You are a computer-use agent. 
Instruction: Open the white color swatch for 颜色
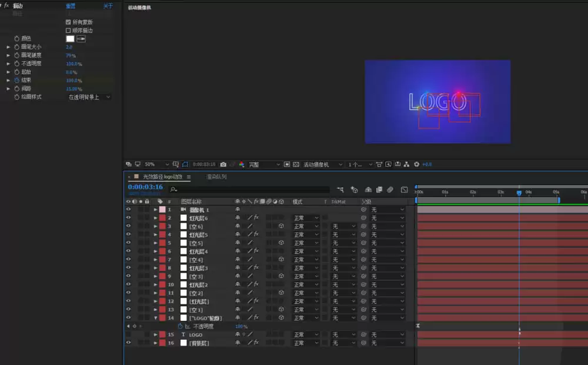coord(70,39)
